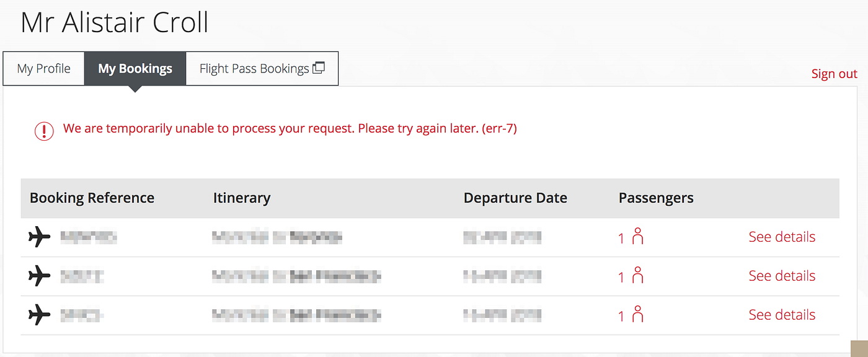Click the external window icon on Flight Pass Bookings
This screenshot has height=357, width=868.
pyautogui.click(x=319, y=68)
